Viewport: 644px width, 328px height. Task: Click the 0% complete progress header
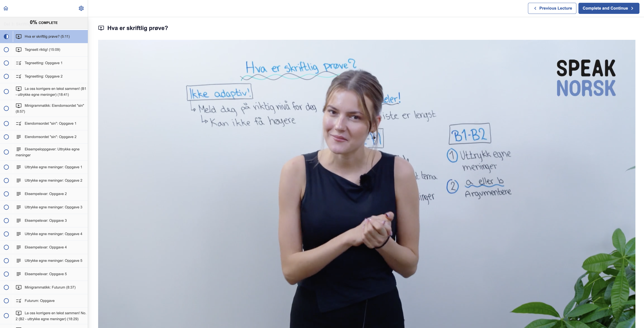pyautogui.click(x=44, y=22)
